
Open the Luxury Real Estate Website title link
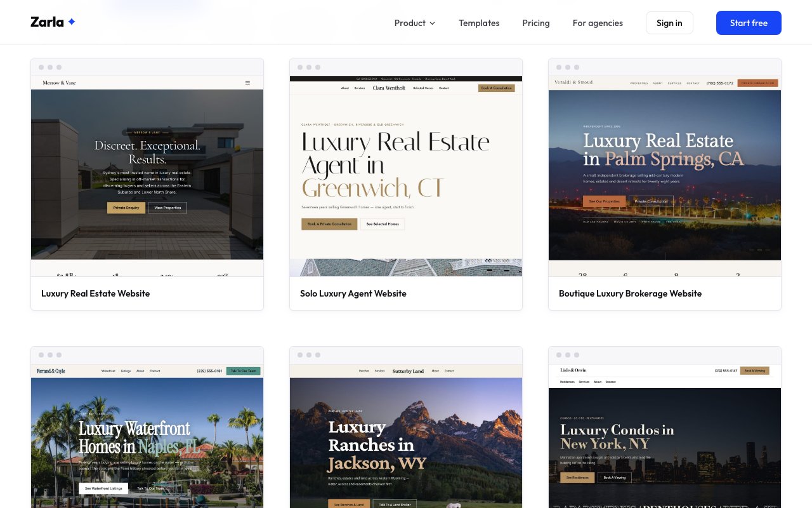pyautogui.click(x=96, y=293)
